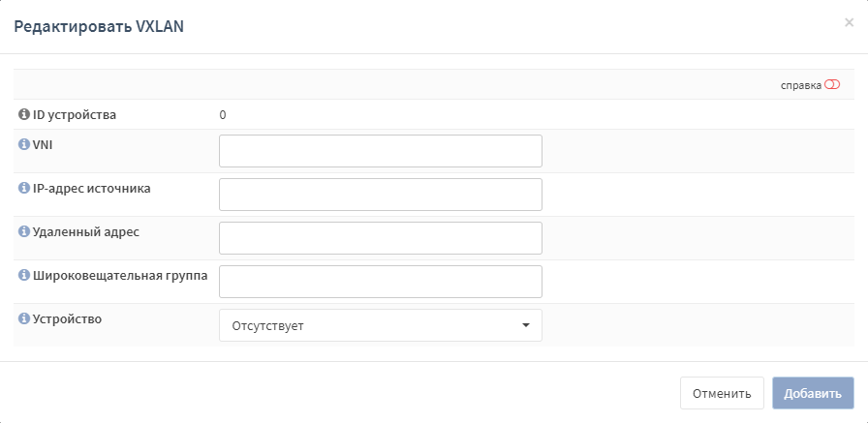Click the caret arrow in Устройство dropdown
The image size is (868, 423).
click(526, 325)
